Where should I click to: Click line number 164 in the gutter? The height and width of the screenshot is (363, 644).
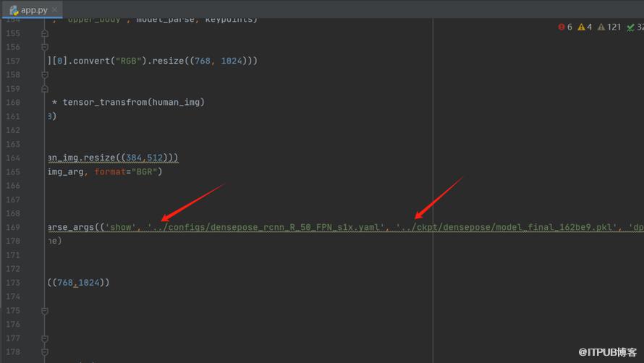(x=13, y=158)
